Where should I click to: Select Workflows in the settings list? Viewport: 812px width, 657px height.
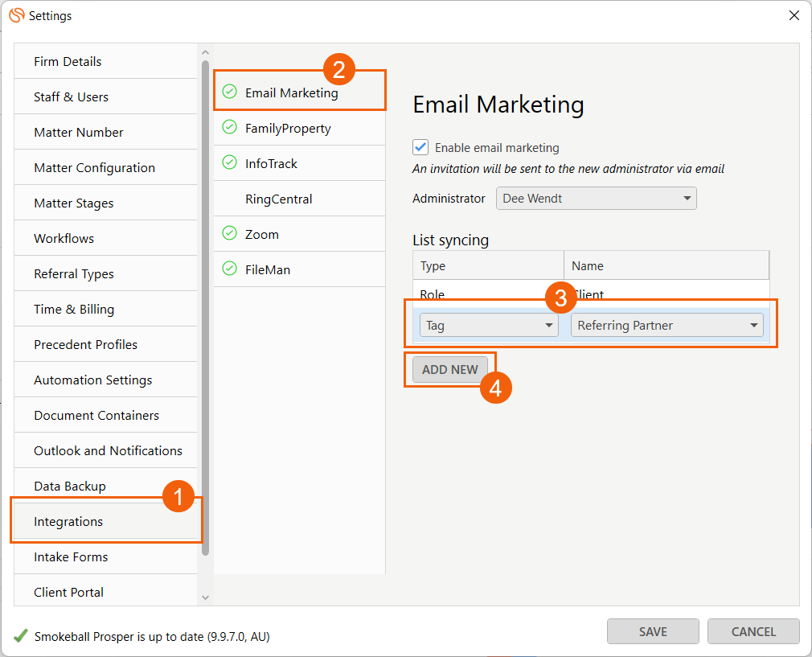(105, 238)
